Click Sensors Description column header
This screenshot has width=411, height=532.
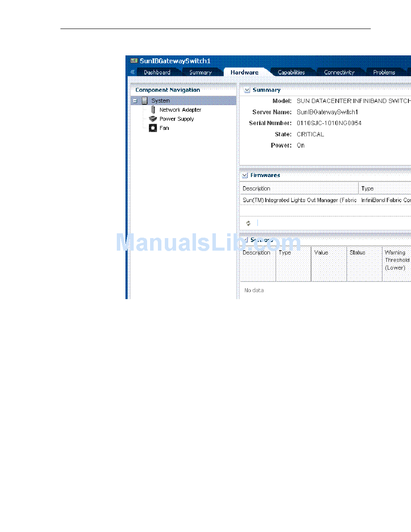pos(257,264)
